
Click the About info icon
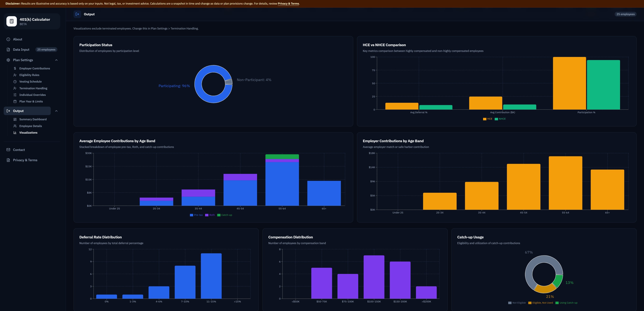tap(8, 39)
